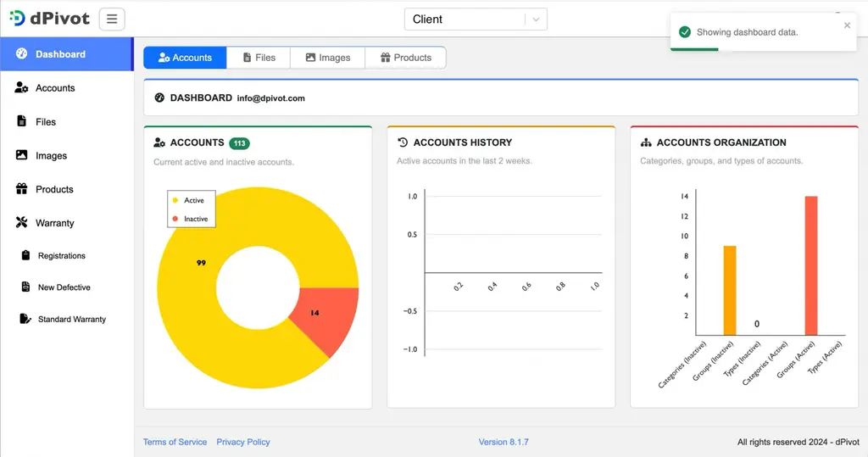Click the Dashboard gauge icon in sidebar

tap(21, 53)
